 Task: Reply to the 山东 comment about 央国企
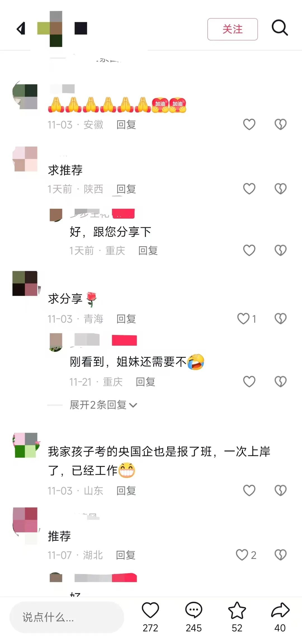click(126, 491)
